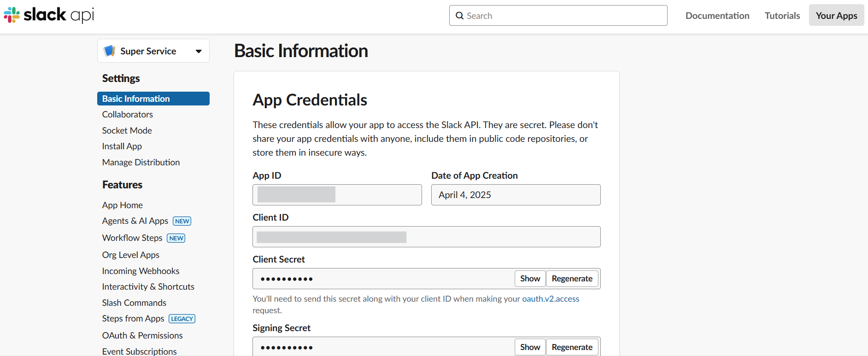Expand the Super Service app dropdown
Screen dimensions: 868x356
[x=199, y=51]
